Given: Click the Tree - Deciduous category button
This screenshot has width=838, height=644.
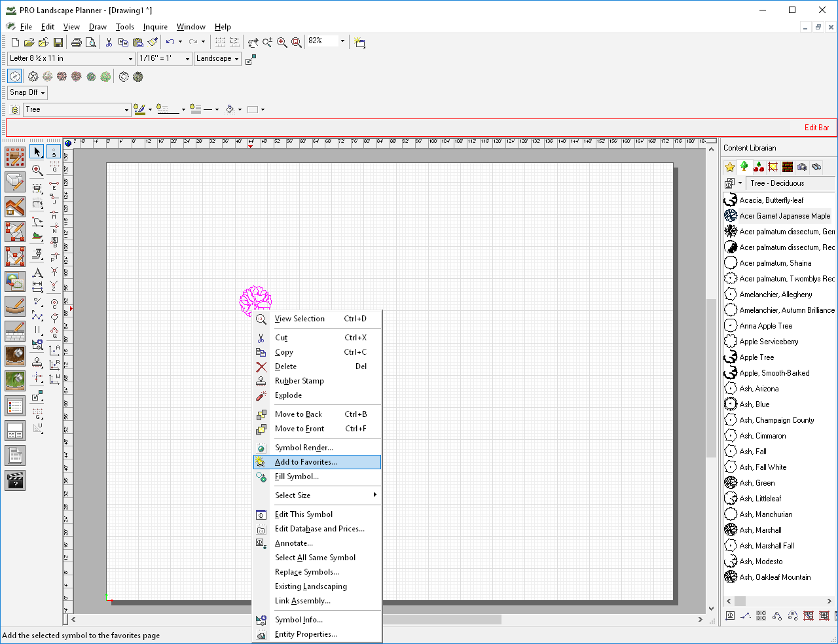Looking at the screenshot, I should pos(777,183).
